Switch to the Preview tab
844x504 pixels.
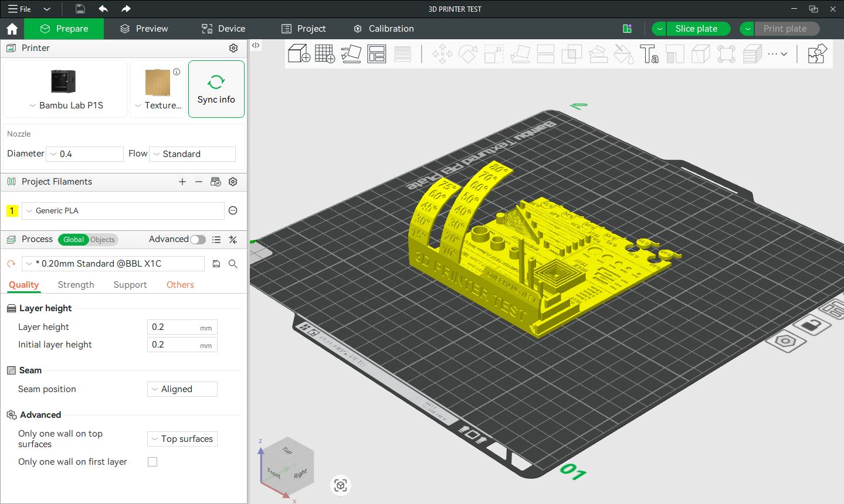[x=144, y=29]
